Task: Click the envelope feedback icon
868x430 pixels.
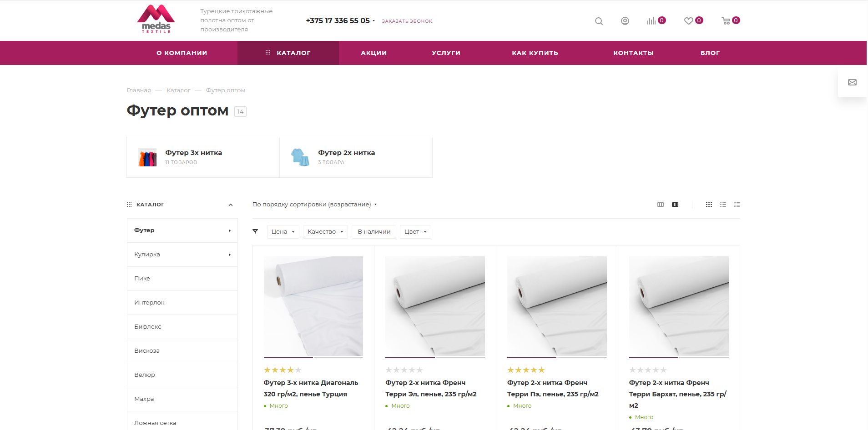Action: [x=852, y=82]
